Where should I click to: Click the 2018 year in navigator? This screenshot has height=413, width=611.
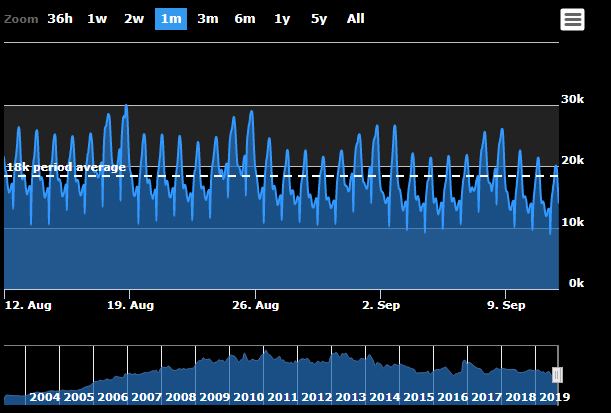(x=521, y=397)
